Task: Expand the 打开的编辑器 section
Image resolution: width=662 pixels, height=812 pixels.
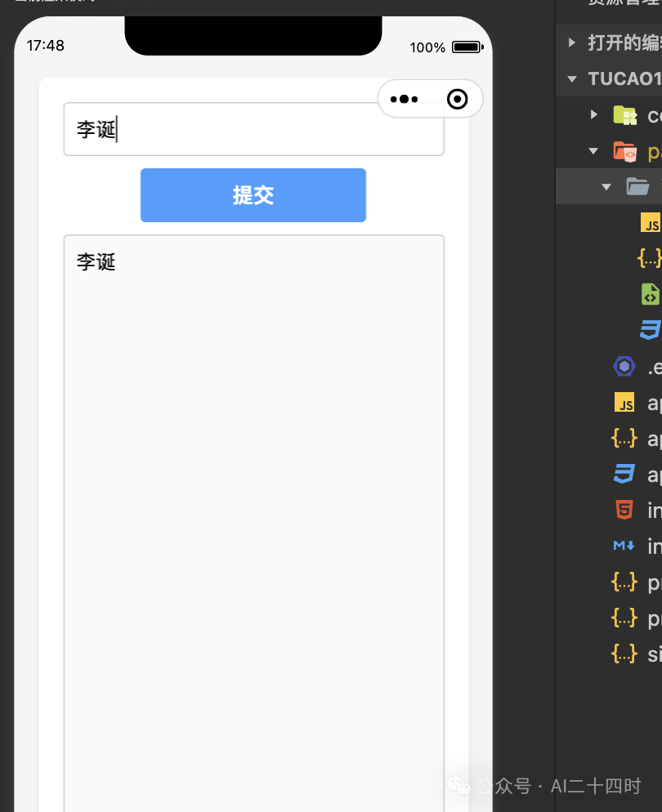Action: (570, 42)
